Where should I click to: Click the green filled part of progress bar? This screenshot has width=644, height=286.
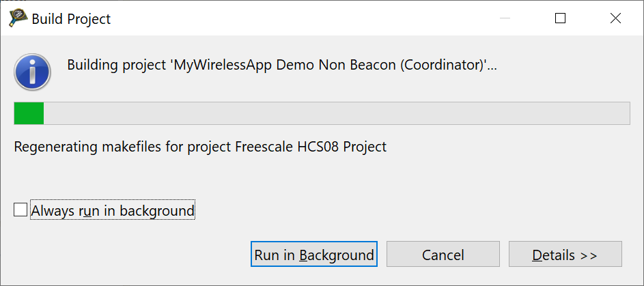[x=29, y=114]
